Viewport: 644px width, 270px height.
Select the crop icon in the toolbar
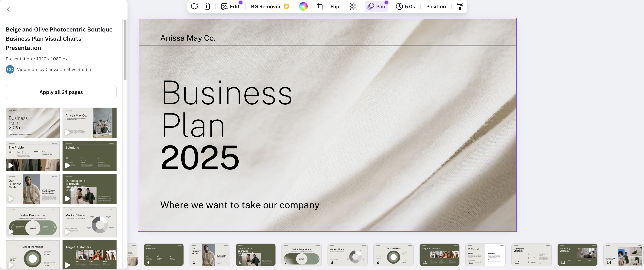[320, 7]
